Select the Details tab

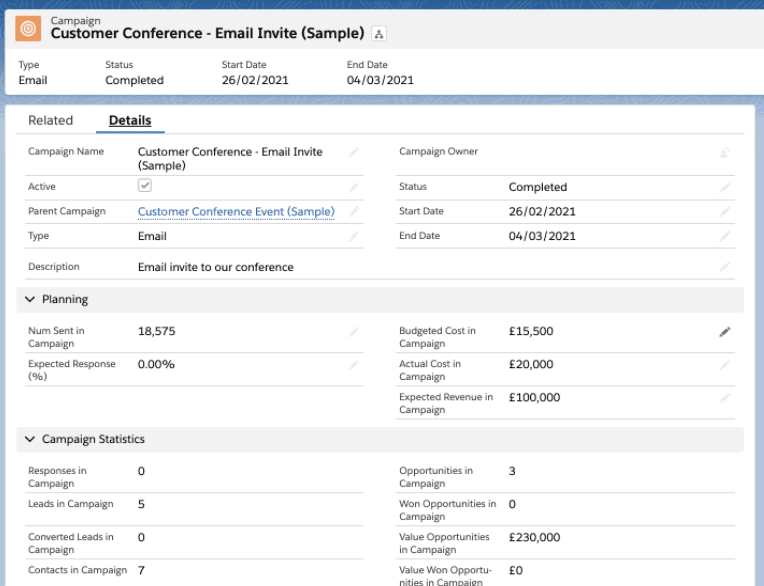pos(130,121)
